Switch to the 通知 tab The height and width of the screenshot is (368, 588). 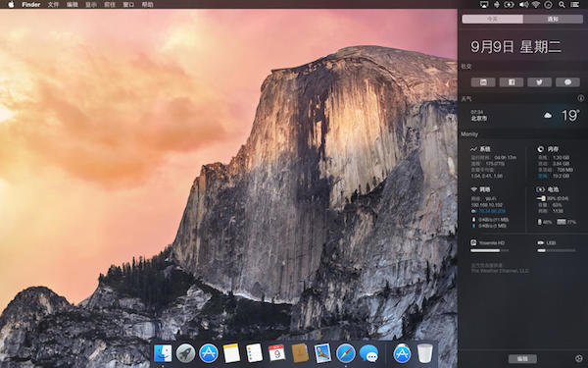coord(553,20)
